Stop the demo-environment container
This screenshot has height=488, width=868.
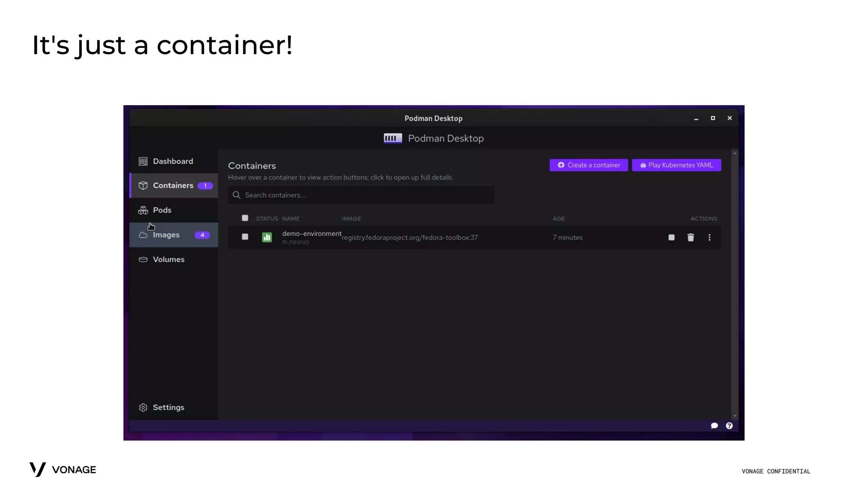coord(671,238)
